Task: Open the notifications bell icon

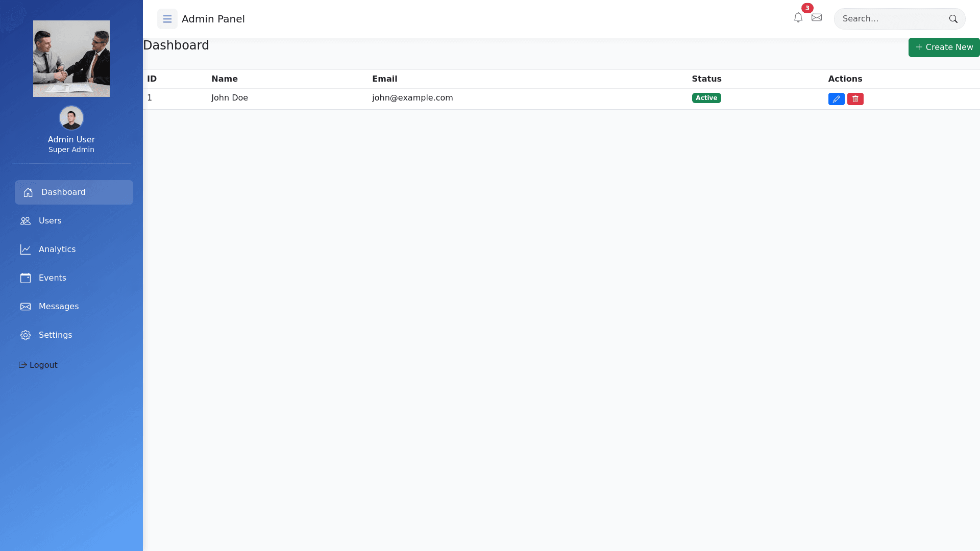Action: pyautogui.click(x=798, y=18)
